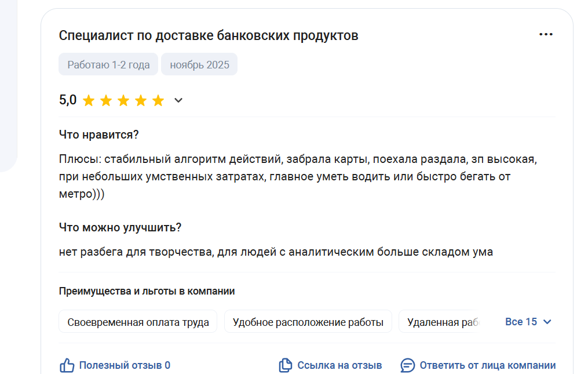588x374 pixels.
Task: Click the third rating star
Action: [x=123, y=101]
